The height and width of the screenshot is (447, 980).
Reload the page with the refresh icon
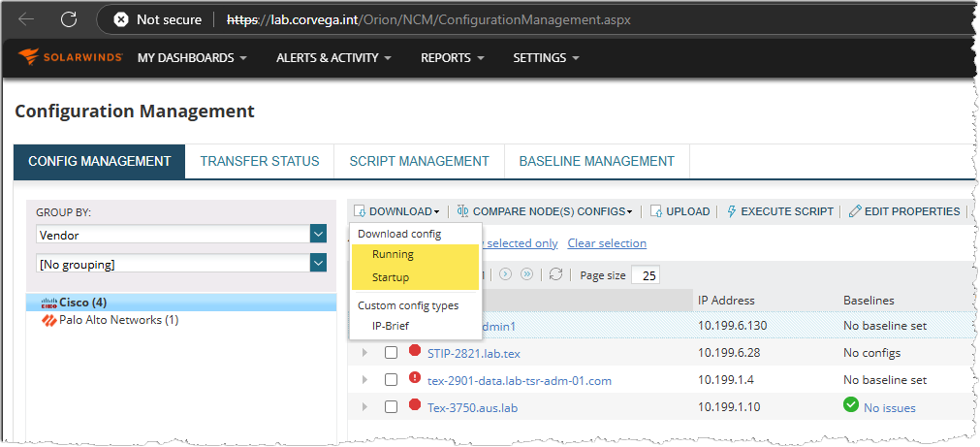tap(69, 19)
